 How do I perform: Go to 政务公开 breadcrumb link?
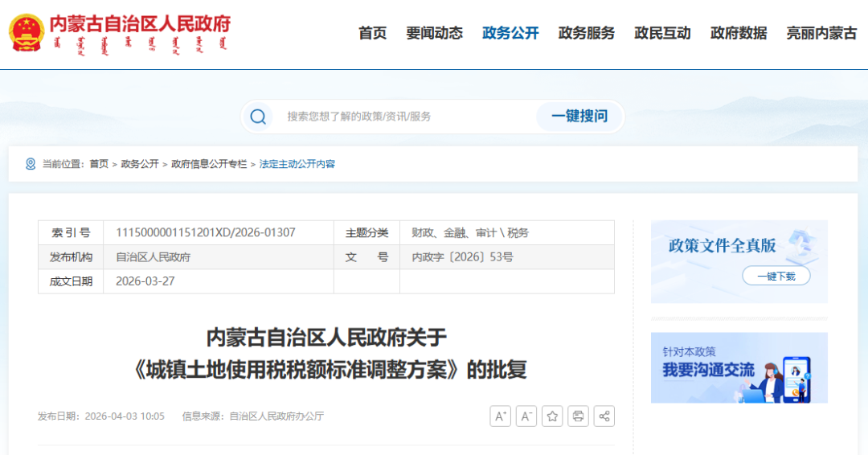pos(140,164)
